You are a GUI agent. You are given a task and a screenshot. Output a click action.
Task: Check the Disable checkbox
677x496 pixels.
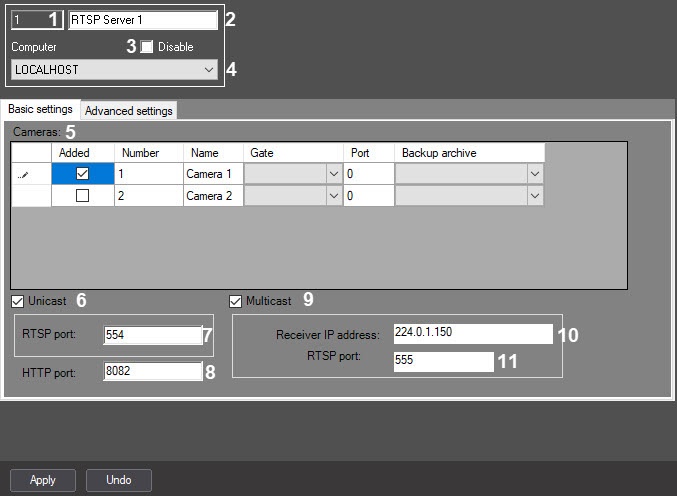(x=148, y=47)
